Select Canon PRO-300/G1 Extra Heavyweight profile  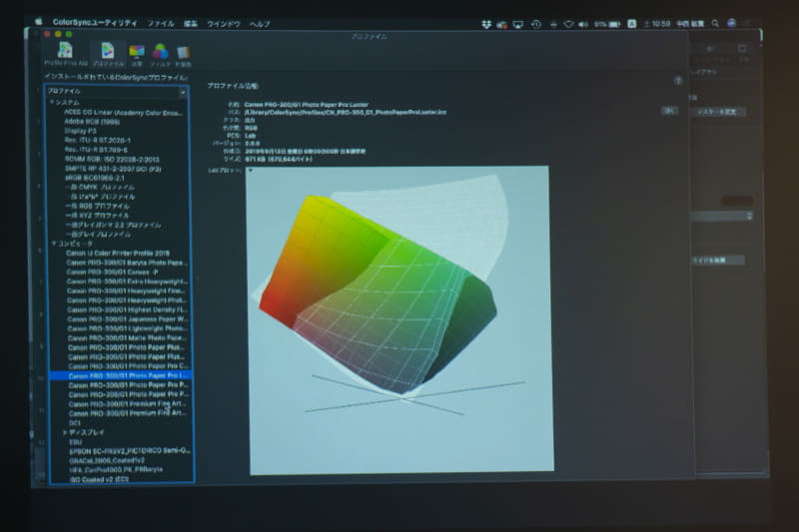click(x=128, y=281)
